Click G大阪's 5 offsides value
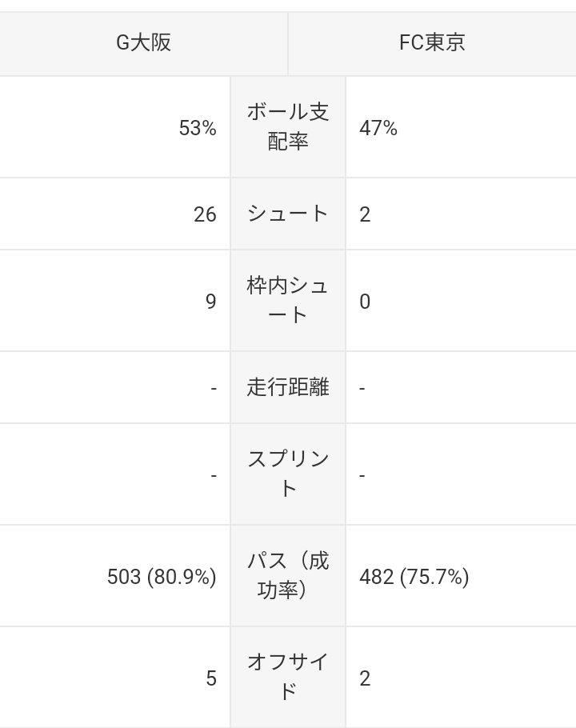The image size is (576, 728). click(211, 678)
